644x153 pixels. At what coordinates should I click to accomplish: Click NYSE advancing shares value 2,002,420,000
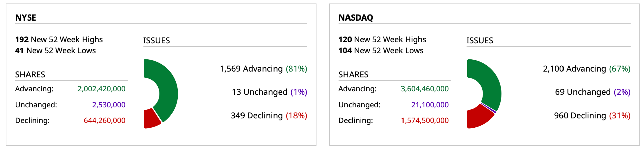[x=101, y=89]
